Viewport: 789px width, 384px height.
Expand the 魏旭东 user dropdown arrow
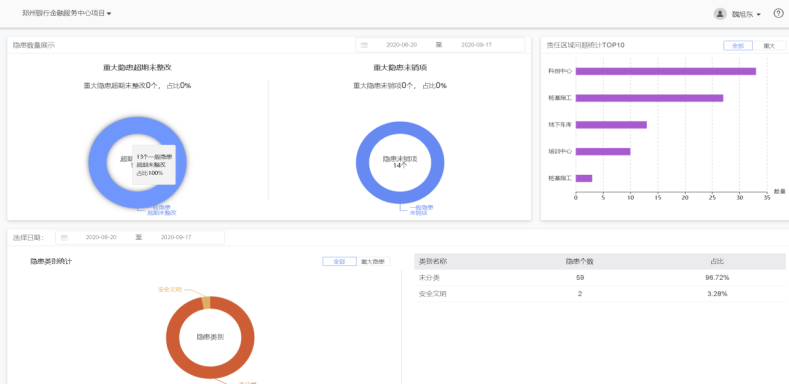click(x=758, y=15)
